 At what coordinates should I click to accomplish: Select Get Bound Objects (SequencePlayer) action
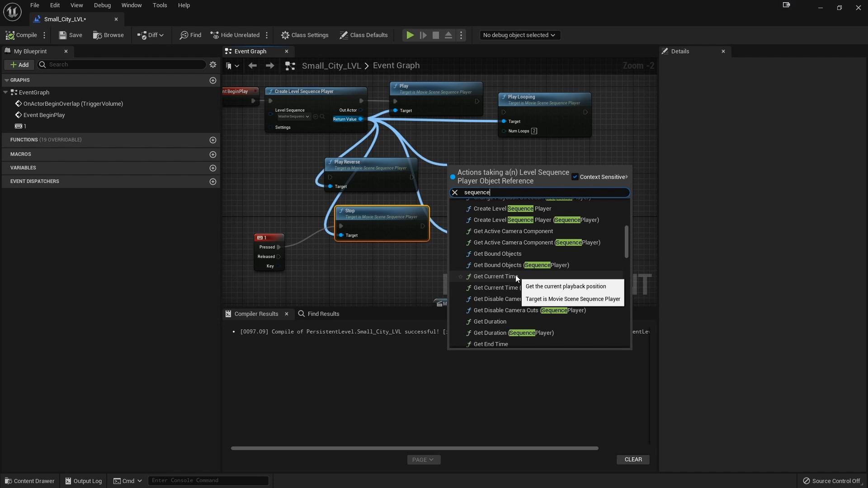coord(521,265)
